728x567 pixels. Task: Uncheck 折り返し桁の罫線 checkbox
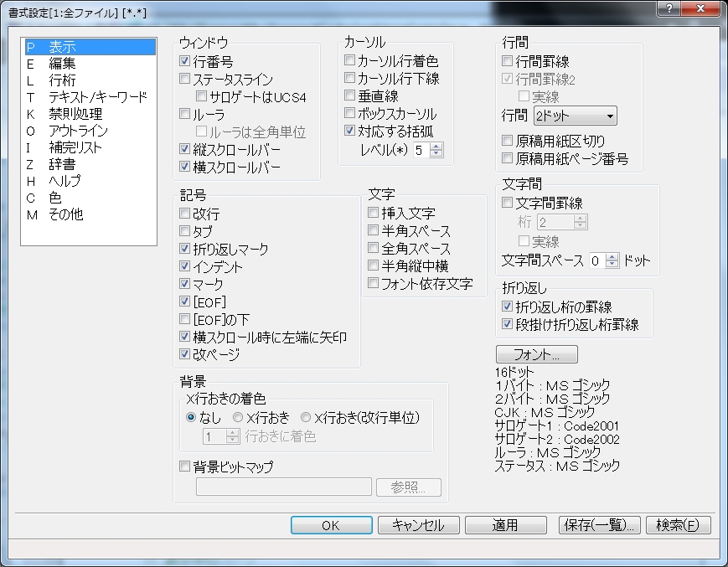click(507, 307)
